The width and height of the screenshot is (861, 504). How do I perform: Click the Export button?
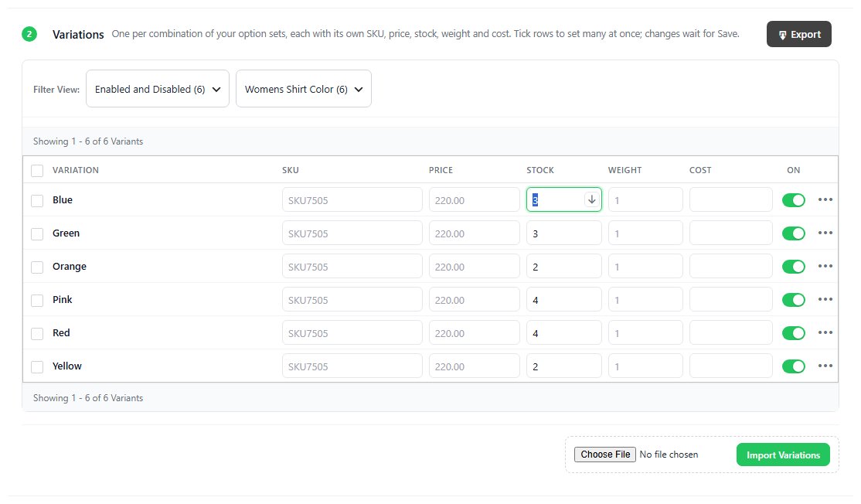click(x=799, y=34)
